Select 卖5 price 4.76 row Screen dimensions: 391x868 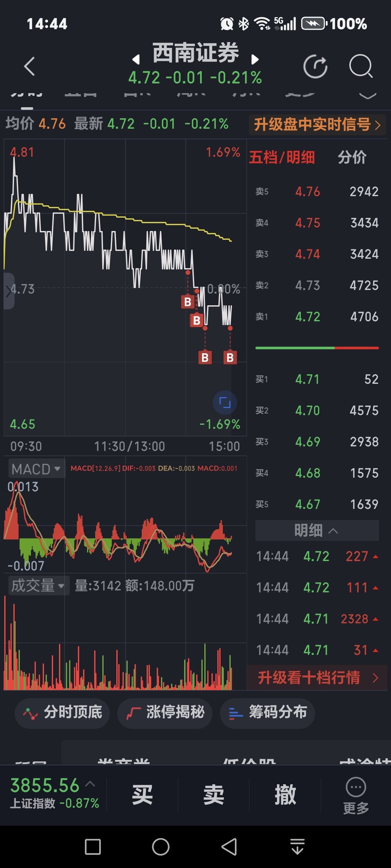317,191
